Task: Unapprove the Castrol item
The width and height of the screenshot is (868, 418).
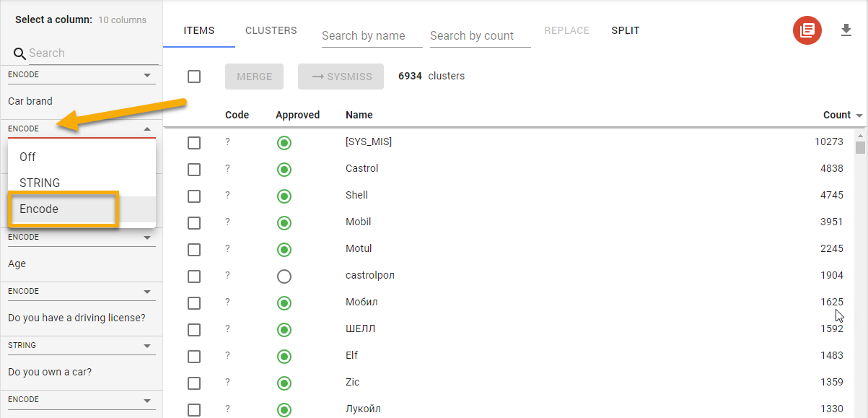Action: click(284, 169)
